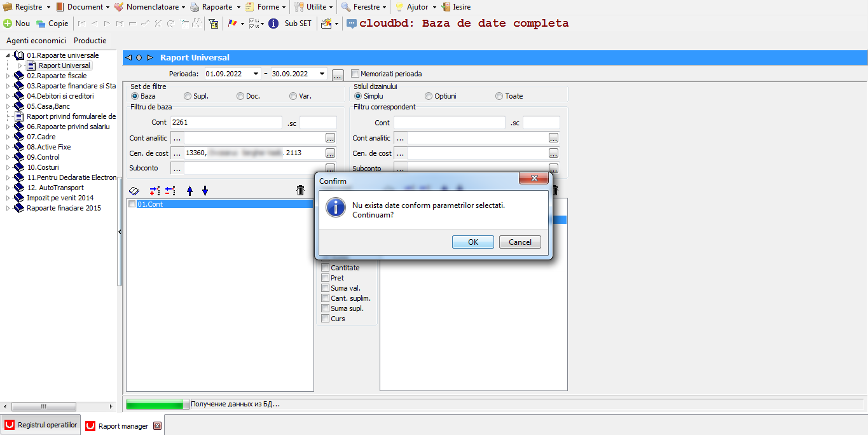Expand the 10.Costuri tree node
The height and width of the screenshot is (435, 868).
pos(8,167)
